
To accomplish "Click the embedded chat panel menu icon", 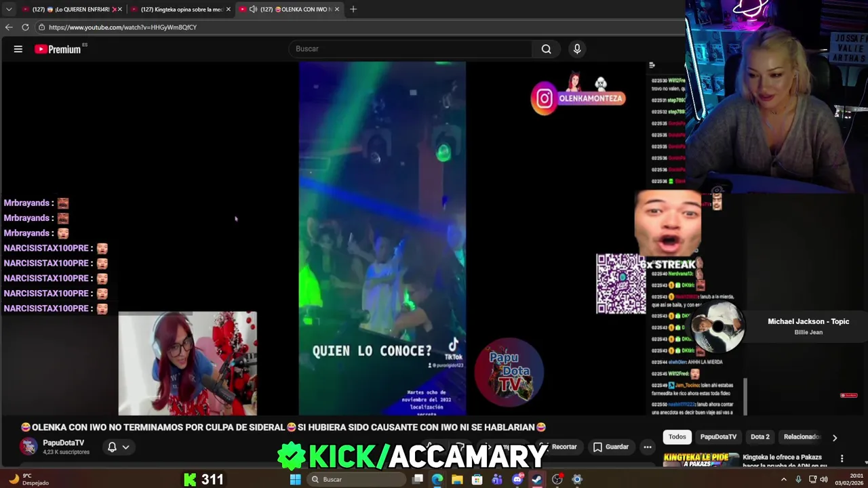I will (652, 65).
